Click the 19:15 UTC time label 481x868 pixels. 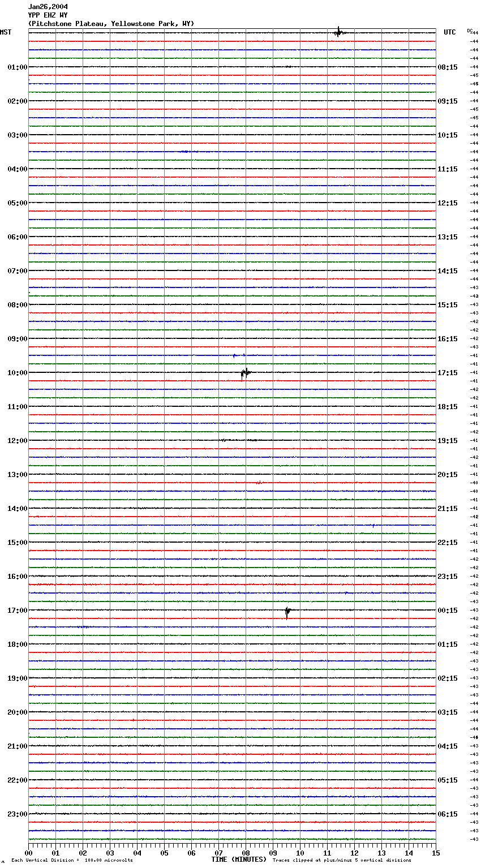click(448, 441)
